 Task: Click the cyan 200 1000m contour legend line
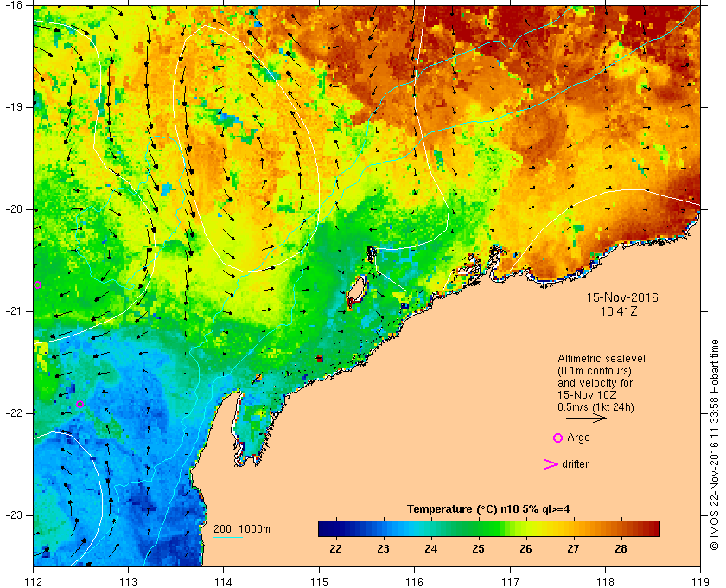[x=228, y=538]
